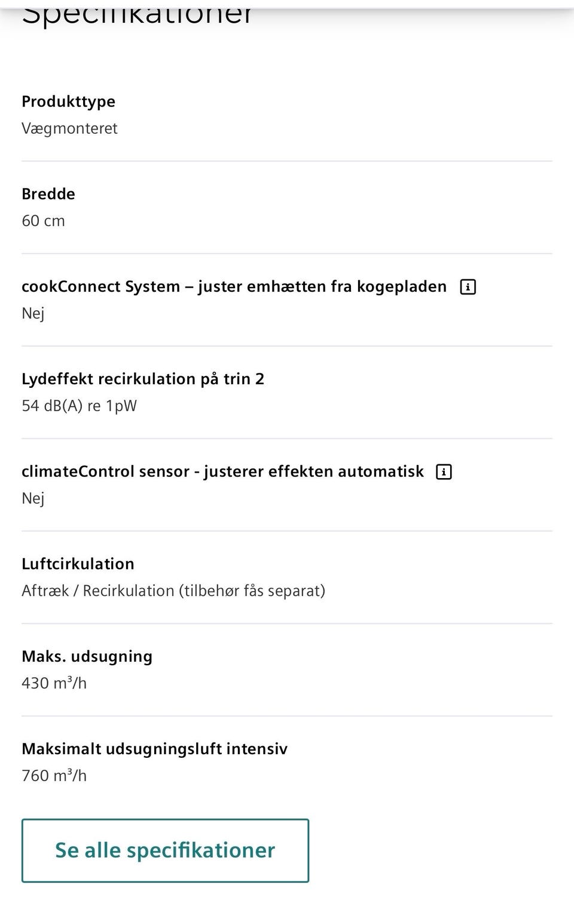Click the 60 cm value
This screenshot has height=924, width=574.
point(43,221)
